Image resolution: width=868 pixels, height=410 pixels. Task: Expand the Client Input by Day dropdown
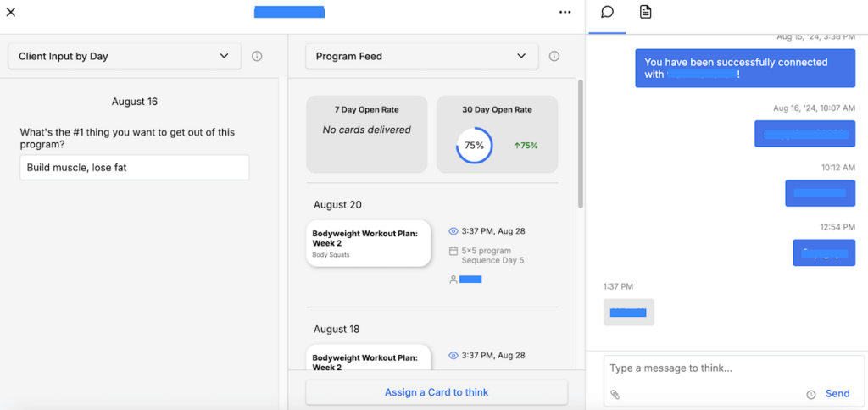click(125, 57)
